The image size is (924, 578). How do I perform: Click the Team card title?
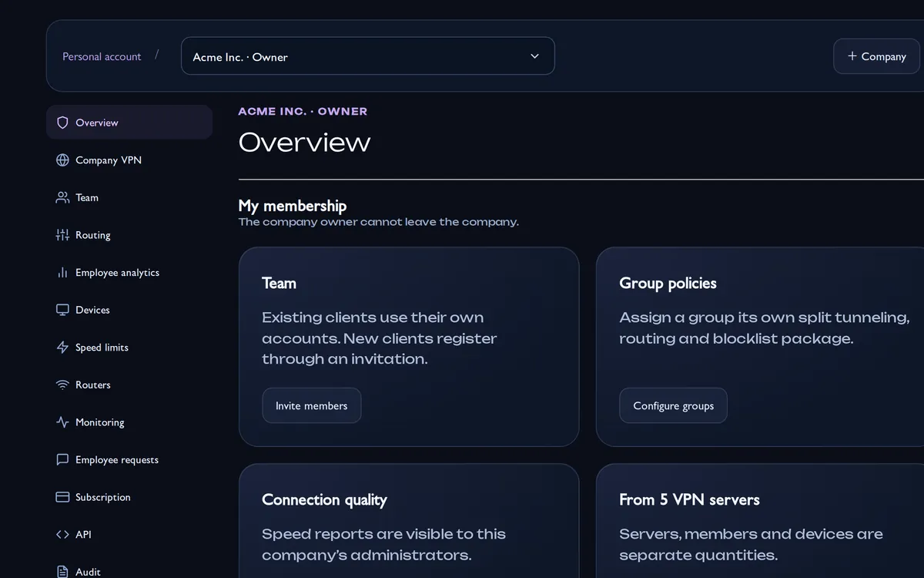(279, 283)
